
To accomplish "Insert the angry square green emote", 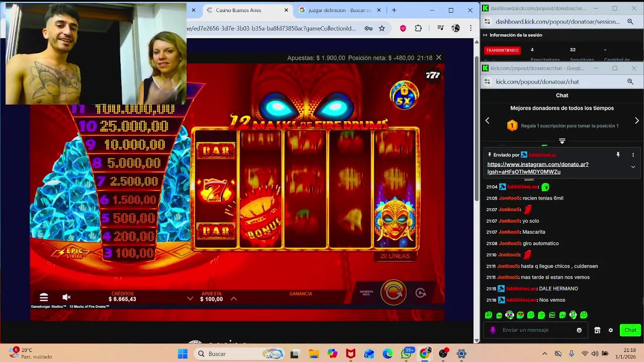I will coord(552,315).
